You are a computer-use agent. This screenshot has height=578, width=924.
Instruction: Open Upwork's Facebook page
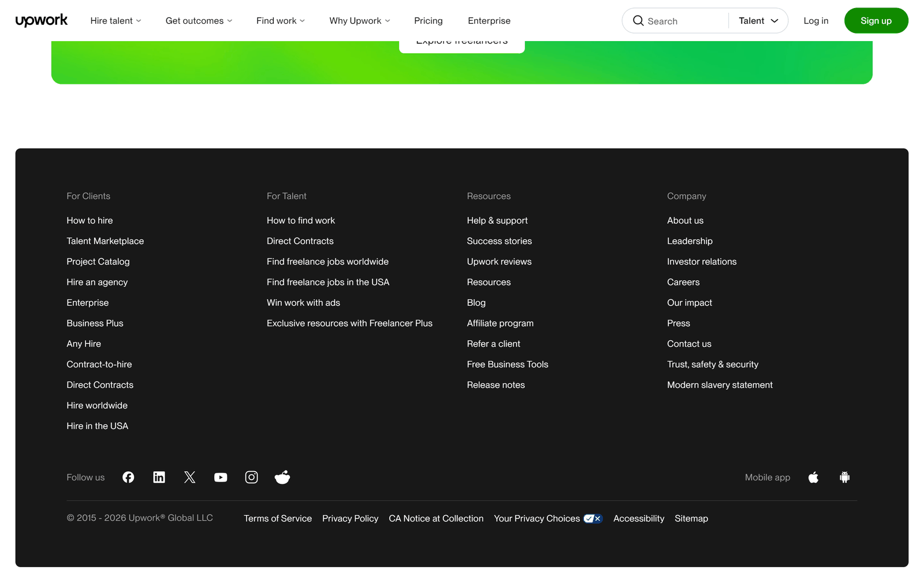coord(128,477)
